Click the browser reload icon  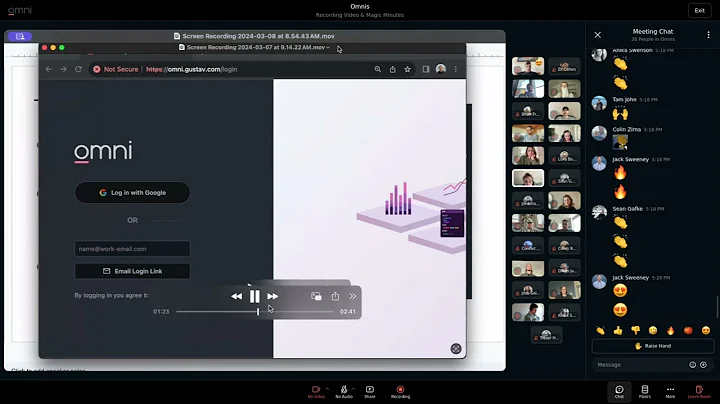79,69
